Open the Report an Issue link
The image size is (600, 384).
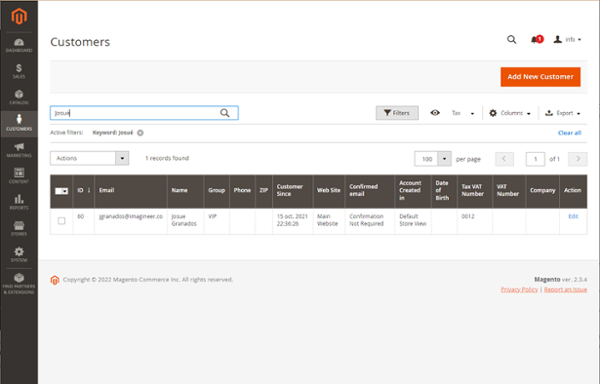click(565, 290)
